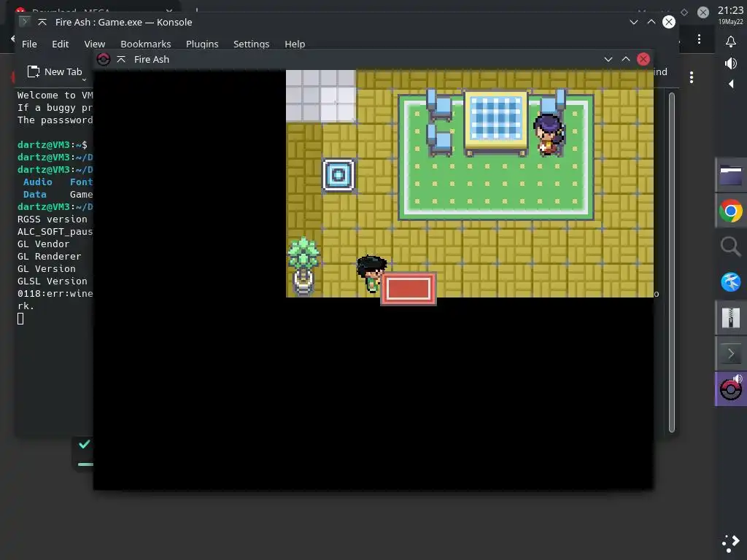The height and width of the screenshot is (560, 747).
Task: Maximize the Konsole window
Action: [651, 22]
